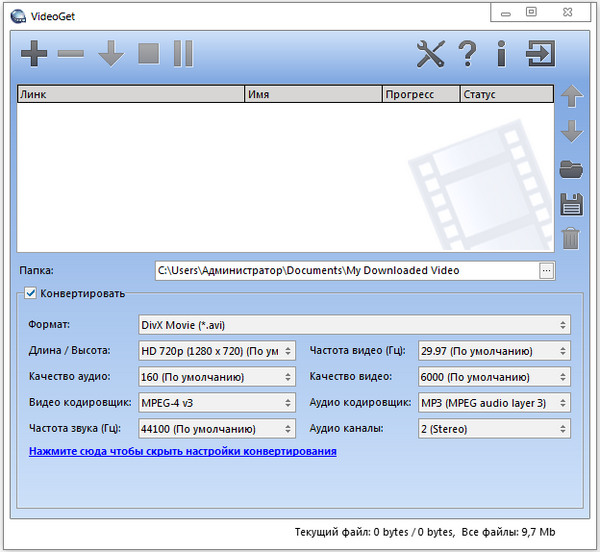Click the exit arrow icon in toolbar
Viewport: 600px width, 552px height.
point(541,54)
